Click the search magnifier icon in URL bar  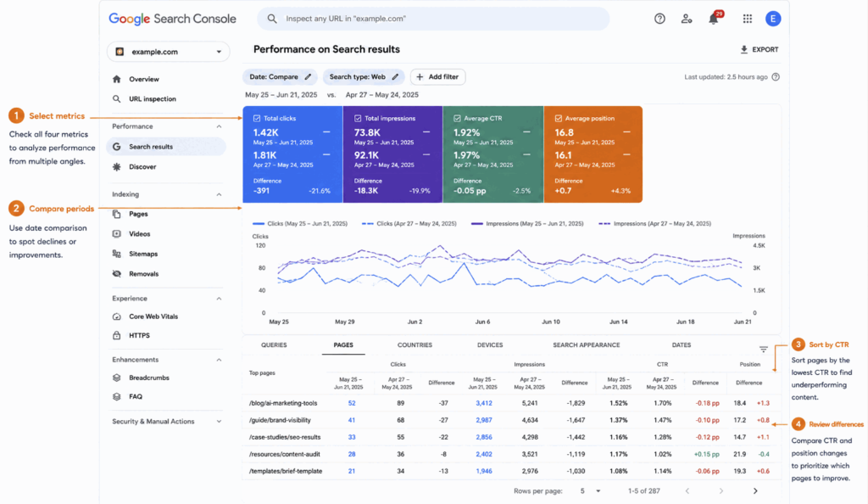(x=272, y=19)
